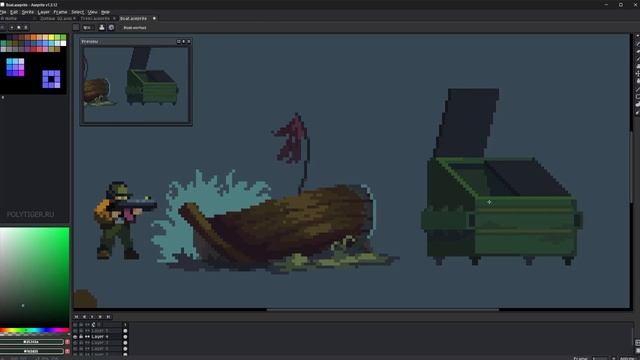Toggle continuous cels icon of Layer 4
This screenshot has width=640, height=360.
(x=87, y=337)
